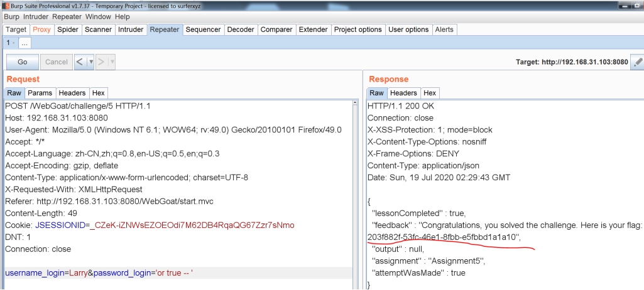The image size is (644, 290).
Task: Click the X-Requested-With: XMLHttpRequest line
Action: 74,190
